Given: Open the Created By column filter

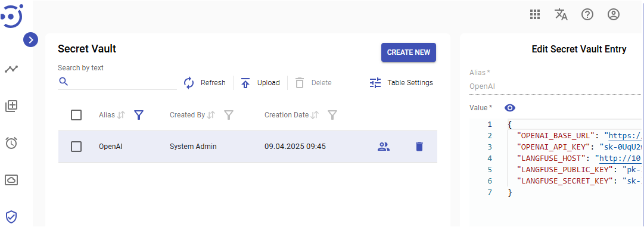Looking at the screenshot, I should pyautogui.click(x=229, y=116).
